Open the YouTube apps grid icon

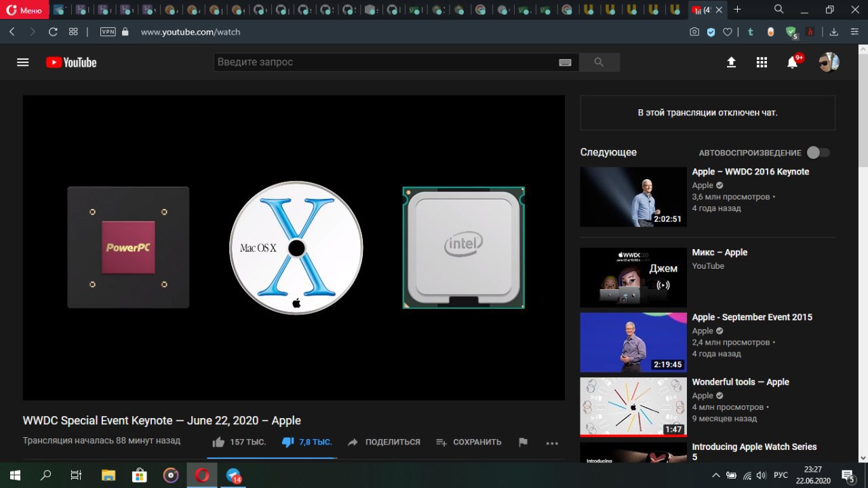pyautogui.click(x=762, y=62)
